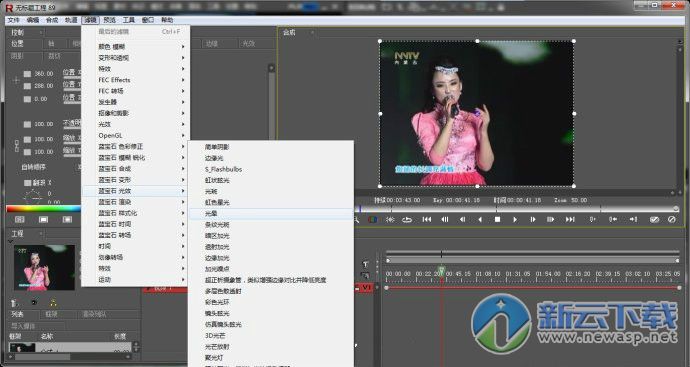Expand the 蓝宝石 渲染 submenu
The image size is (690, 367).
tap(136, 202)
